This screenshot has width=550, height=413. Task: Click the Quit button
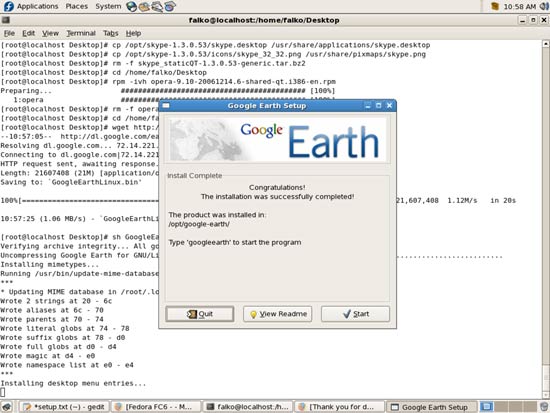coord(200,314)
